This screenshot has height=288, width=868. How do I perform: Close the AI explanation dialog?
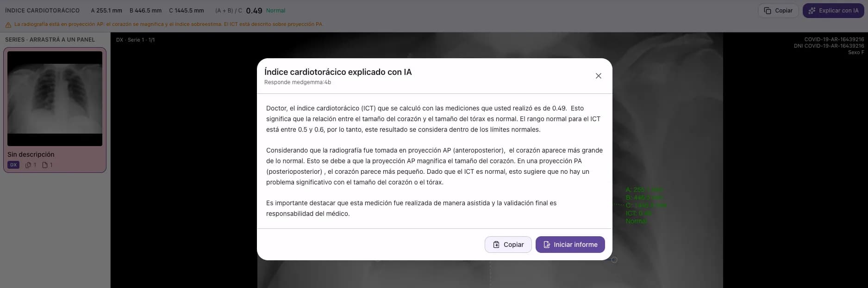tap(598, 76)
